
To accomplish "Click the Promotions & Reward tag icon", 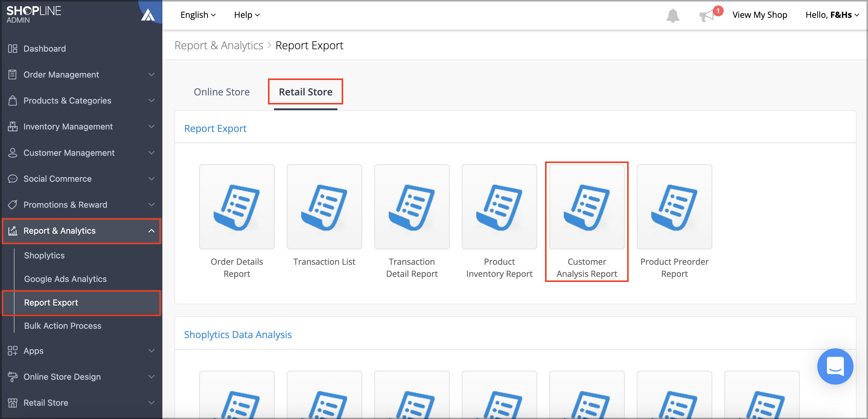I will point(12,205).
